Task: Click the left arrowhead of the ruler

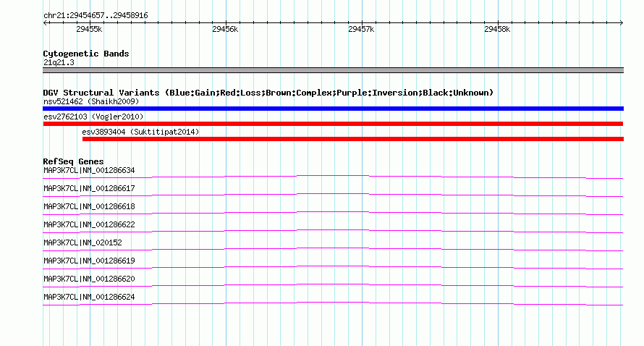Action: 45,23
